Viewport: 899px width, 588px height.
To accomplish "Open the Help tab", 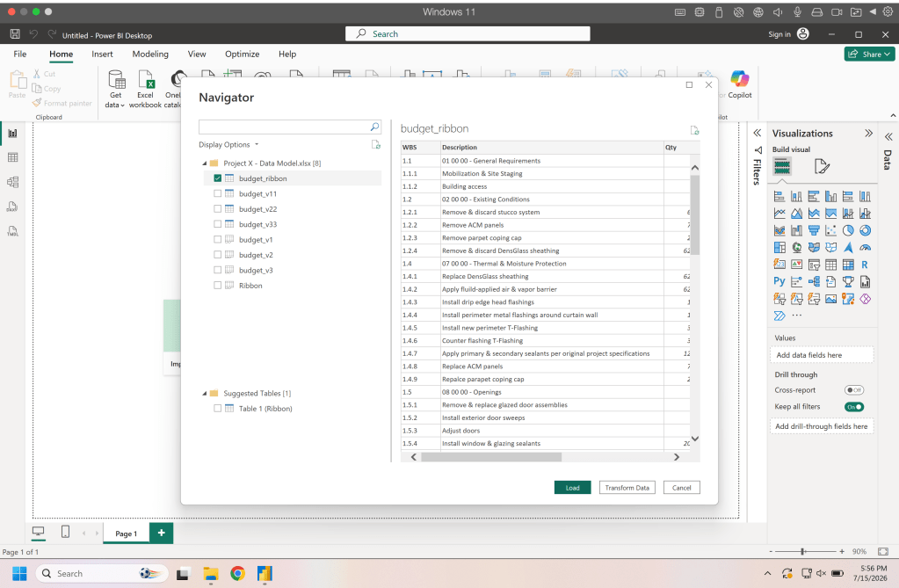I will point(287,54).
